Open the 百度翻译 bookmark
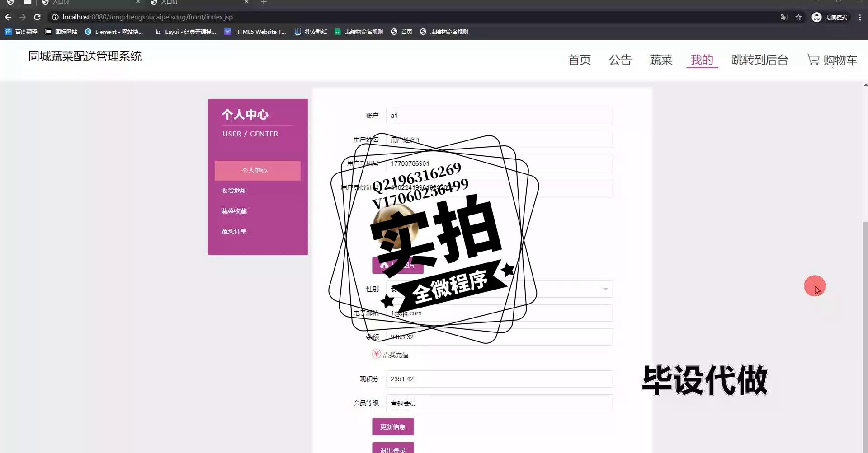The image size is (868, 453). pyautogui.click(x=21, y=32)
